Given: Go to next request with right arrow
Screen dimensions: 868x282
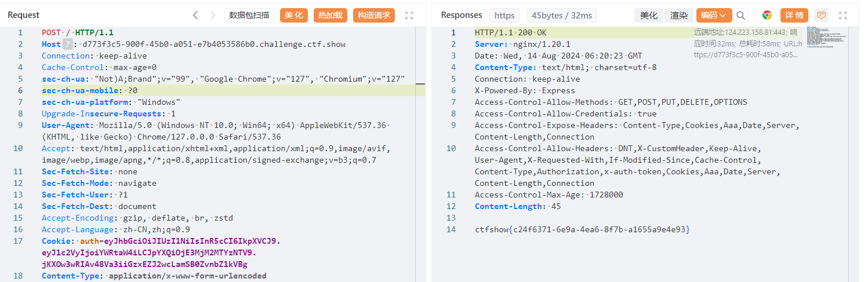Looking at the screenshot, I should tap(213, 16).
